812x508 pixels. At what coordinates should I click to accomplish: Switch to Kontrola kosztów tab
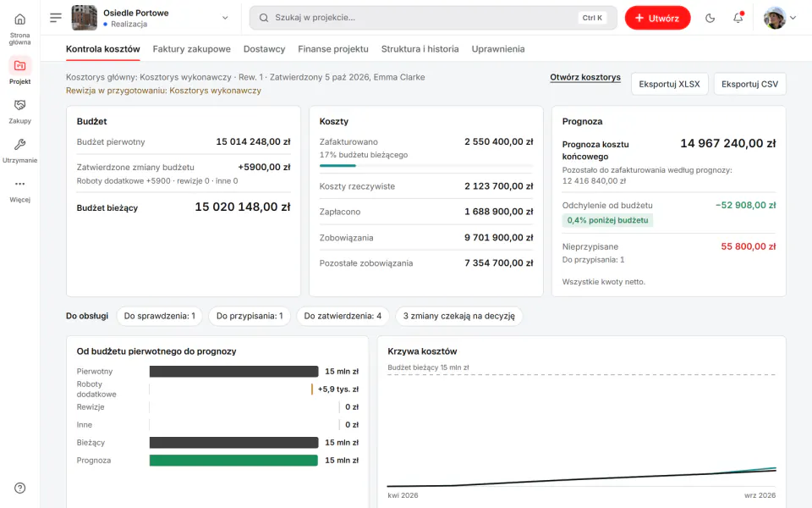click(x=103, y=49)
